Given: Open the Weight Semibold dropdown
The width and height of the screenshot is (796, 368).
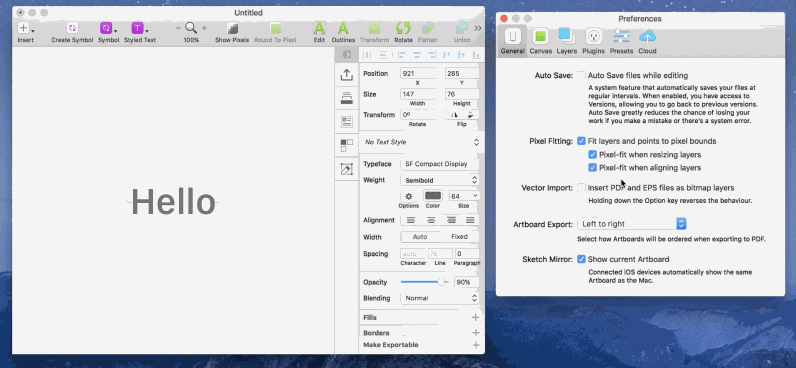Looking at the screenshot, I should click(440, 180).
